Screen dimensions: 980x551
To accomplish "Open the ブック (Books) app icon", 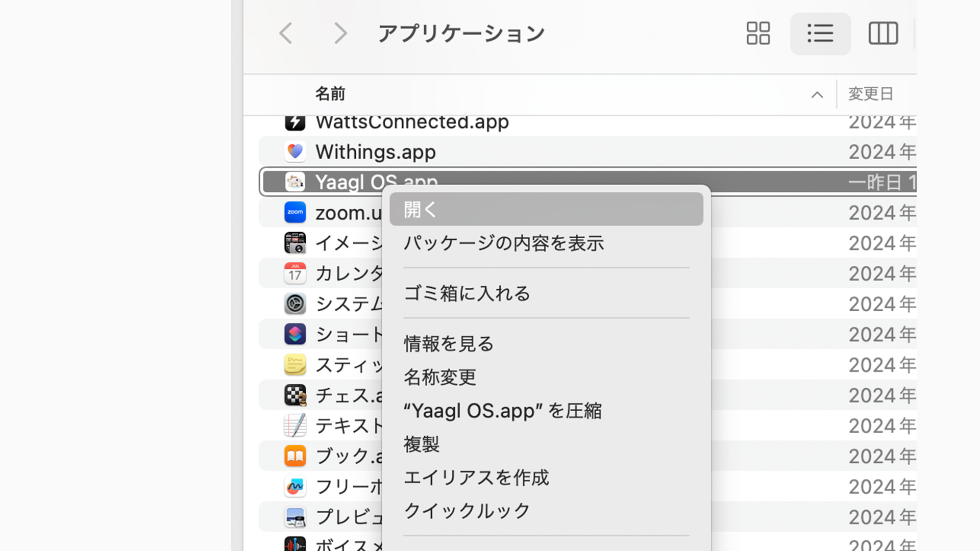I will pos(295,456).
